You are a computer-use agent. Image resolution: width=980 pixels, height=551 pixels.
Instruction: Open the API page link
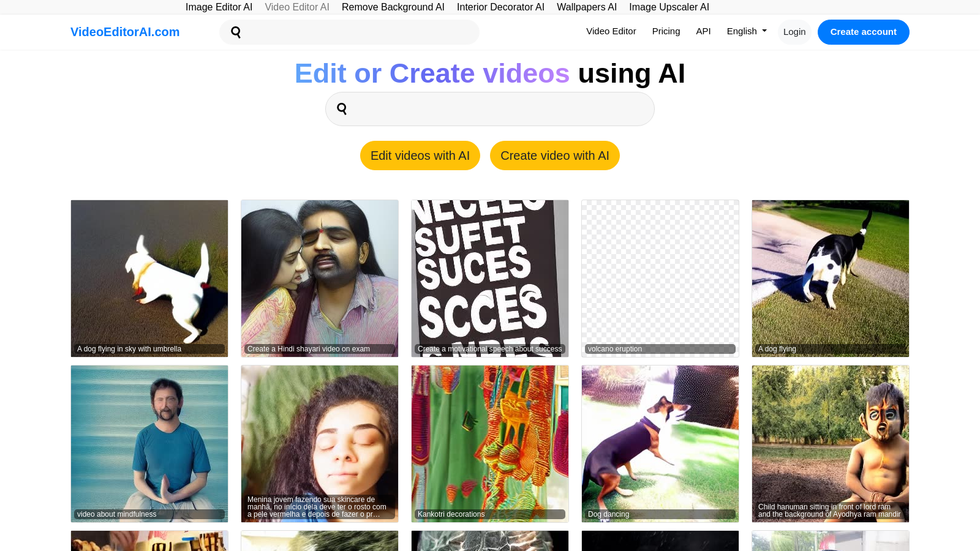pyautogui.click(x=703, y=31)
